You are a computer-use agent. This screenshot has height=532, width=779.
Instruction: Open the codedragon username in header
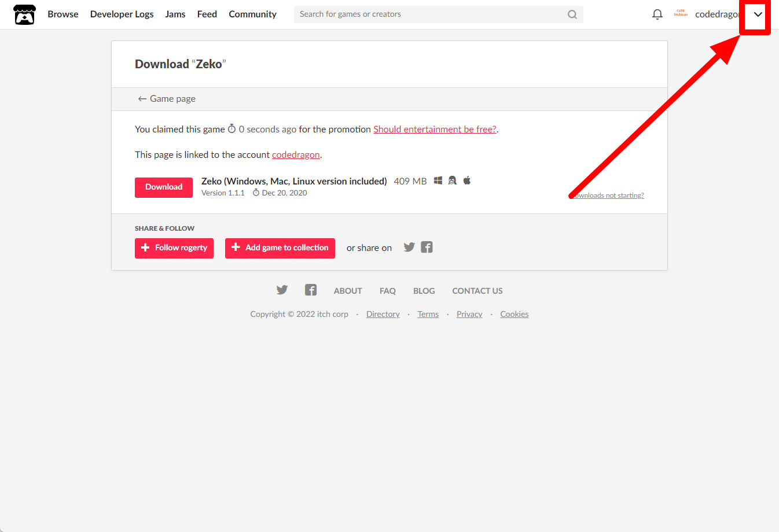point(718,14)
